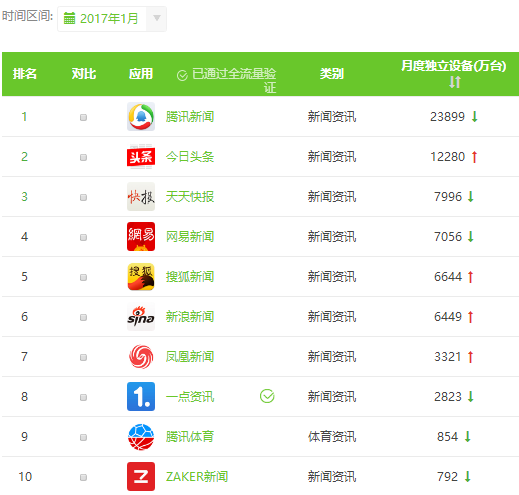The image size is (519, 495).
Task: Click the red up arrow next to 12280
Action: pos(474,157)
